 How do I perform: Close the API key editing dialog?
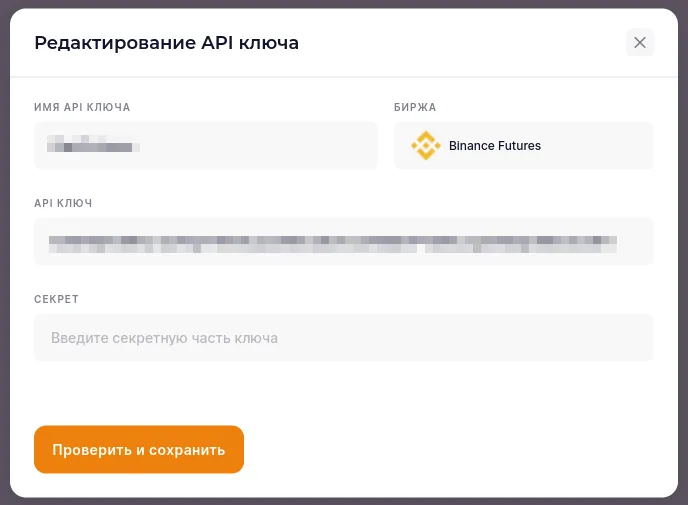click(640, 42)
